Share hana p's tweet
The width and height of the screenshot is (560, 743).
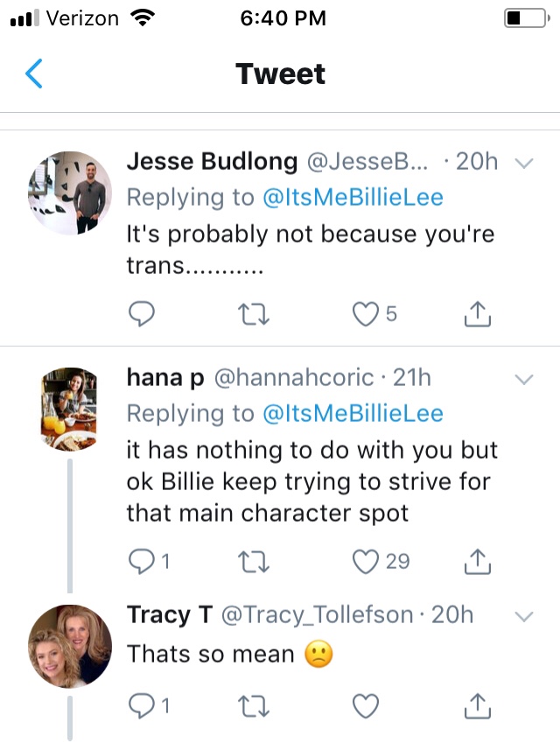tap(476, 561)
